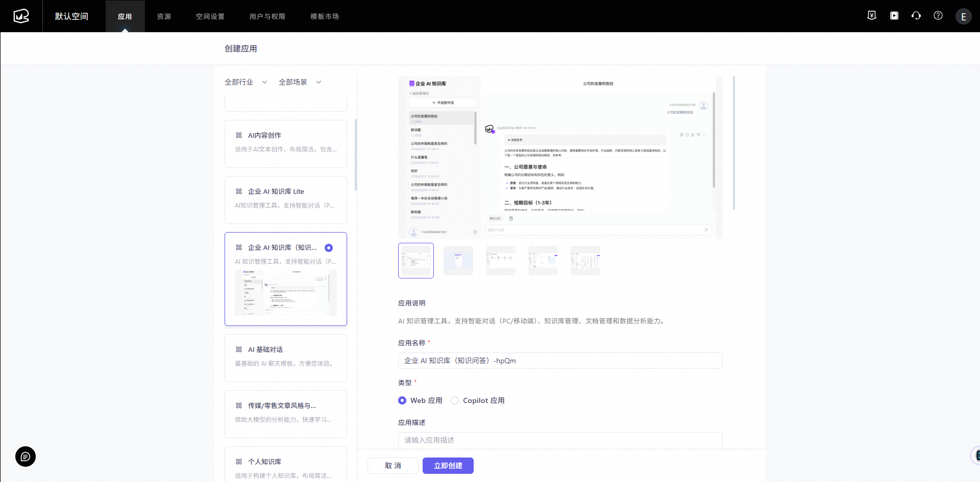Expand the 全部行业 dropdown
Image resolution: width=980 pixels, height=482 pixels.
(246, 82)
